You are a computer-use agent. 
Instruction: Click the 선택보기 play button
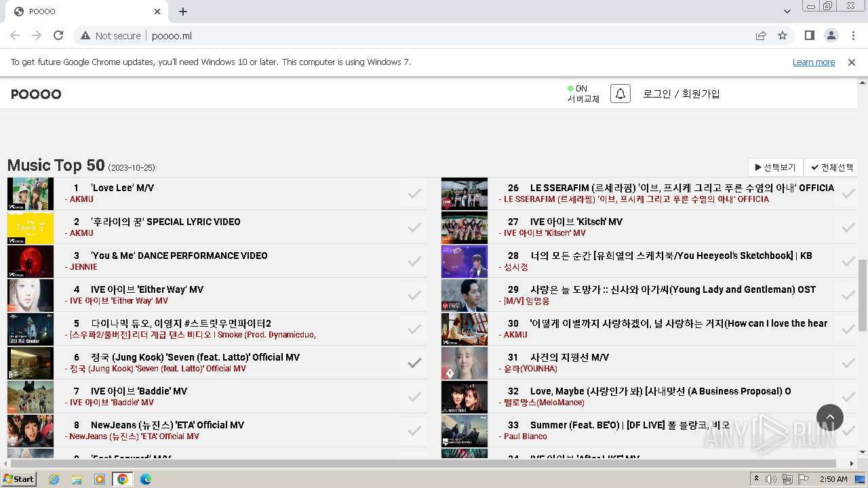pos(776,167)
